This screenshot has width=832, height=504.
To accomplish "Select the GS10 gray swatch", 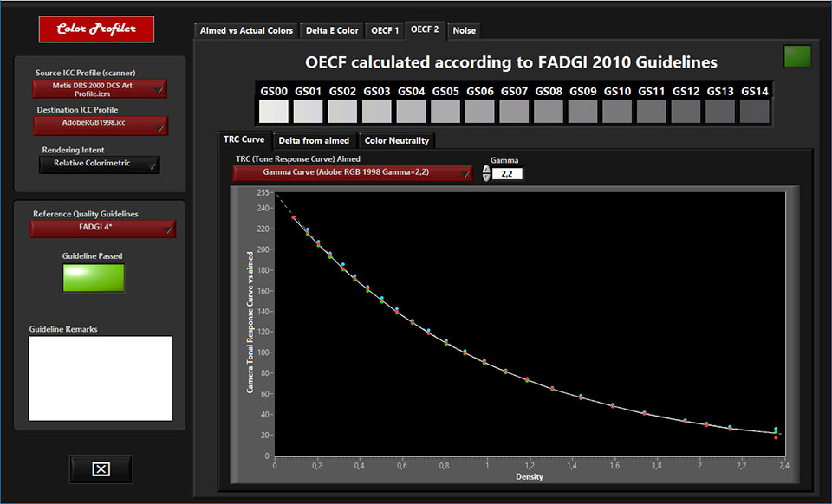I will 617,112.
